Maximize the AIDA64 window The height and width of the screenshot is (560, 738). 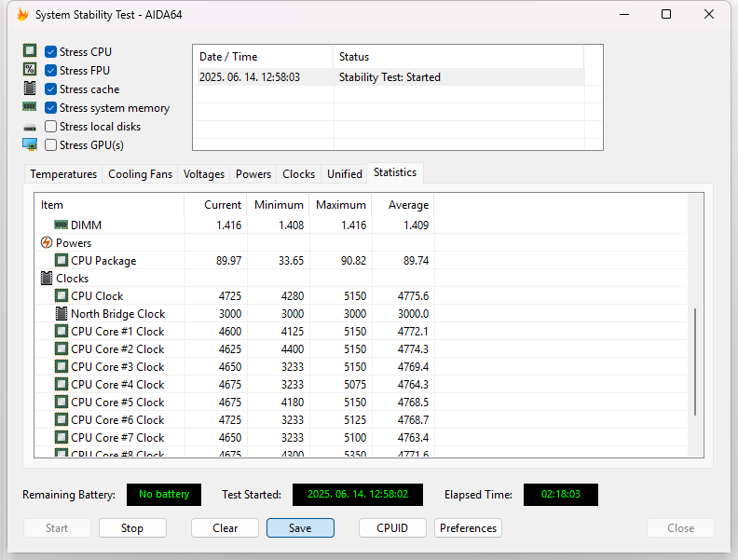[666, 14]
